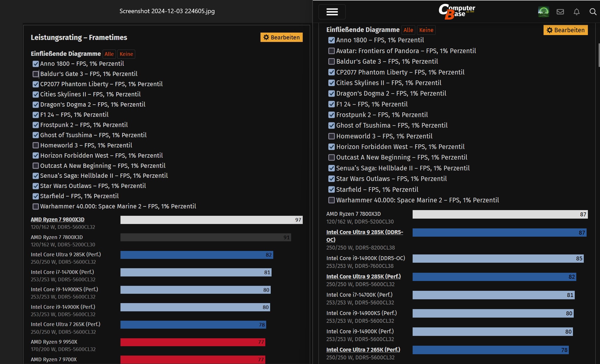Open the green user avatar profile
600x364 pixels.
coord(543,12)
